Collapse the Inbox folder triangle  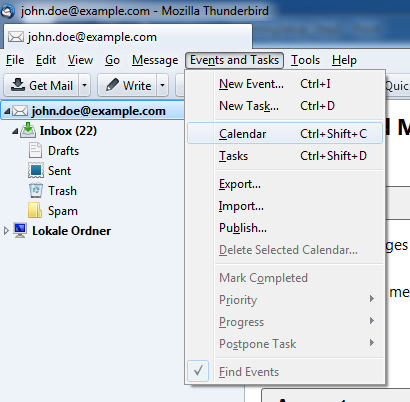pos(15,131)
